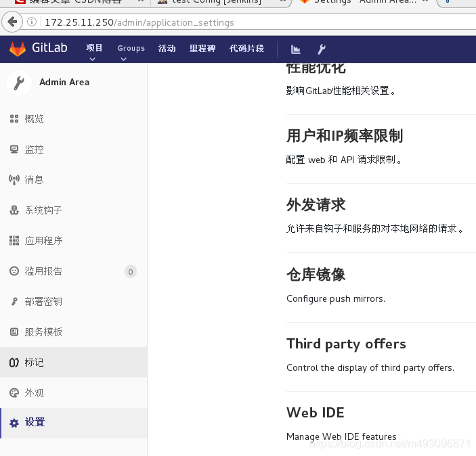Open the admin wrench icon in navbar
This screenshot has width=476, height=456.
coord(322,49)
